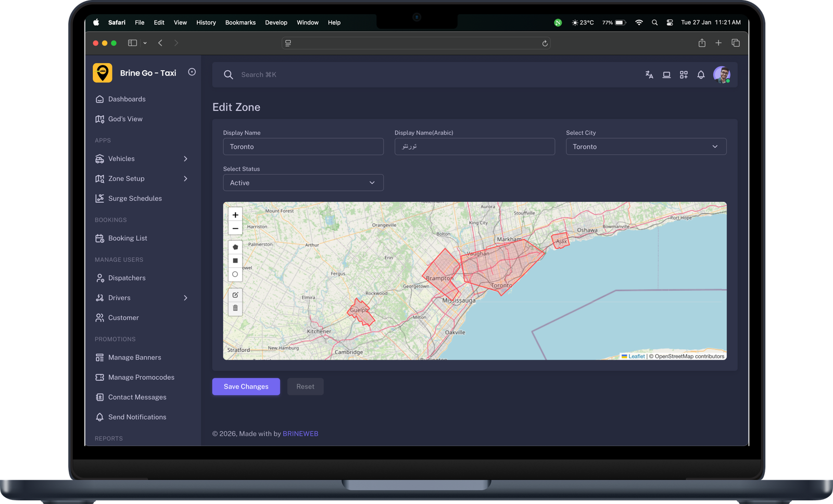Open the Select City dropdown
Screen dimensions: 833x504
pyautogui.click(x=646, y=147)
